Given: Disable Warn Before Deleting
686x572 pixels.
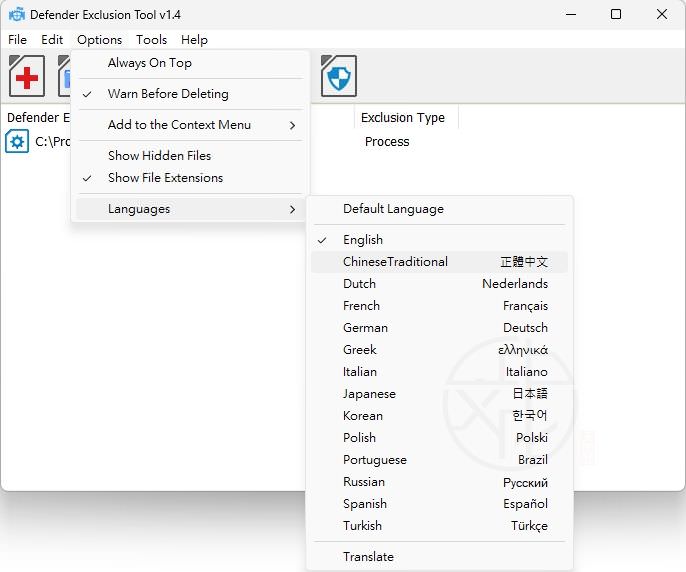Looking at the screenshot, I should click(190, 94).
